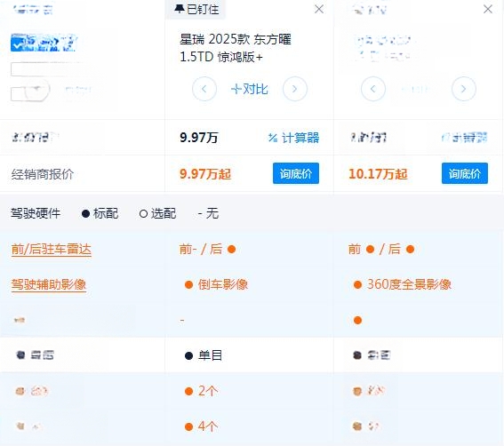Go to previous trim for 星瑞 惊鸿版+
Image resolution: width=504 pixels, height=446 pixels.
tap(204, 89)
